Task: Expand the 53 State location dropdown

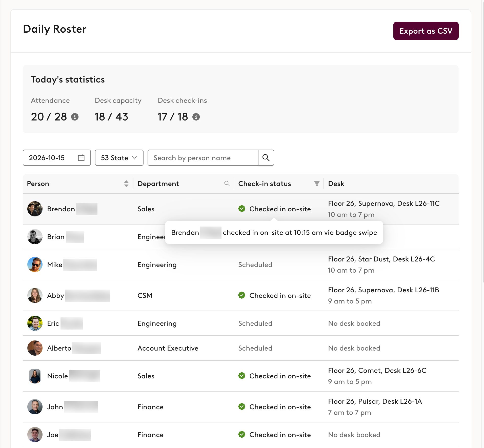Action: pos(119,158)
